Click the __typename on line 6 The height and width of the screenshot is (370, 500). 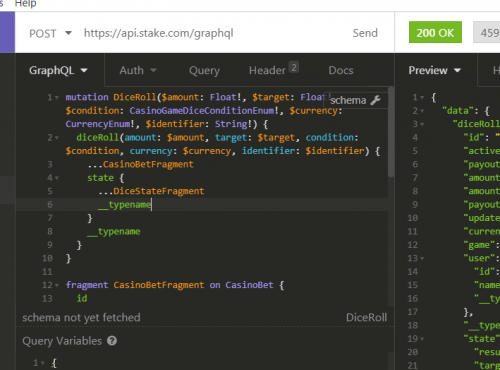[125, 204]
